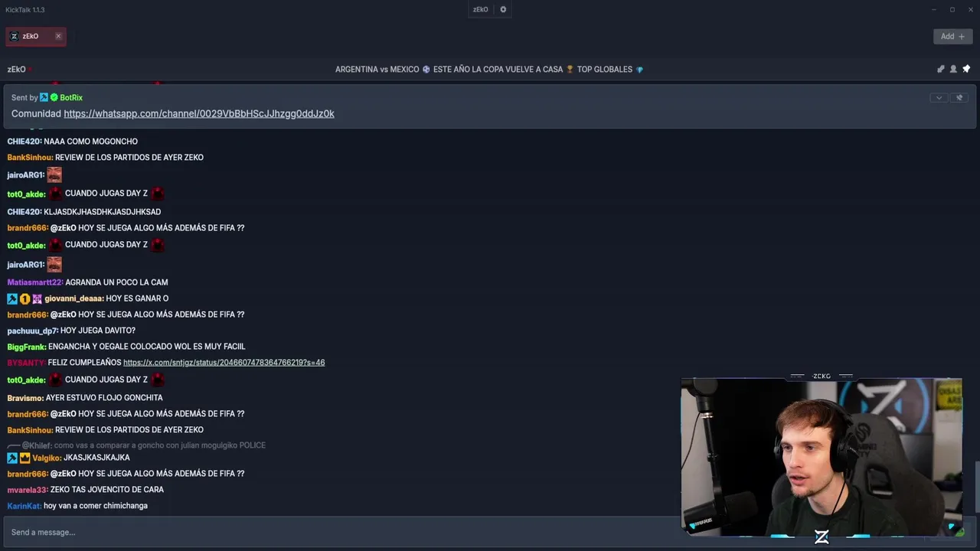This screenshot has width=980, height=551.
Task: Click message hoy van a comer chimichanga
Action: [96, 506]
